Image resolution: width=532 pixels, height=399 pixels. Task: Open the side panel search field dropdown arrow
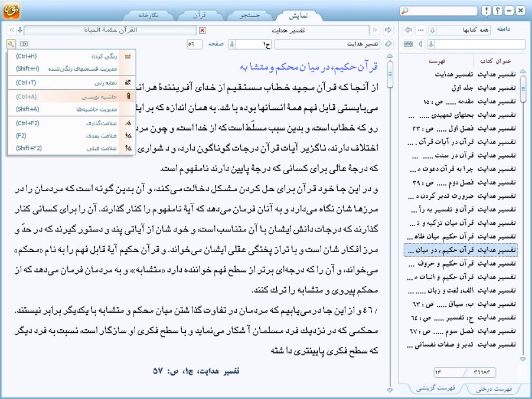[x=431, y=44]
